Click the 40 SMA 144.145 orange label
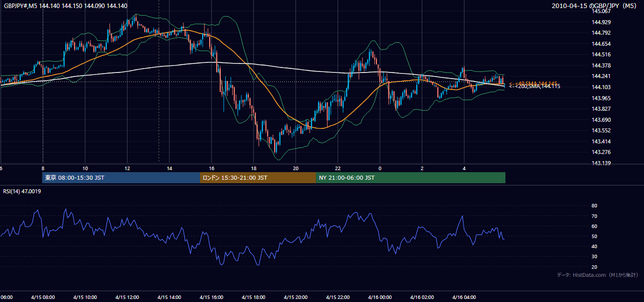The width and height of the screenshot is (644, 302). pos(533,84)
